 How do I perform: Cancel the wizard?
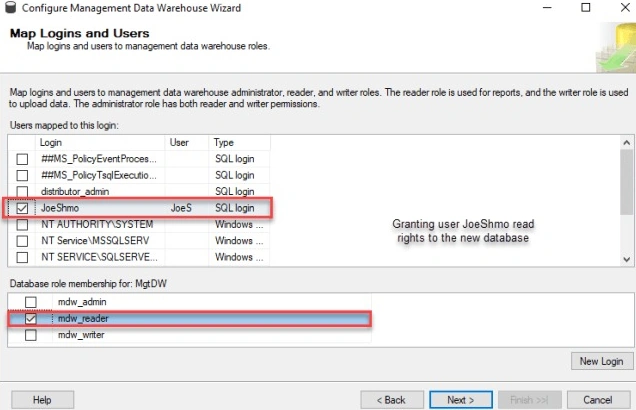[x=598, y=400]
